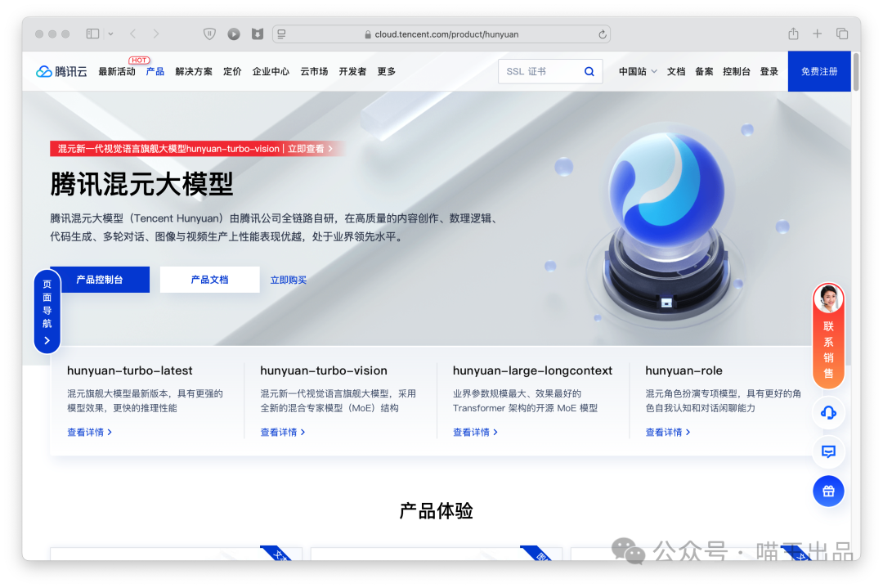This screenshot has height=588, width=883.
Task: Click the shield privacy icon in toolbar
Action: click(x=209, y=34)
